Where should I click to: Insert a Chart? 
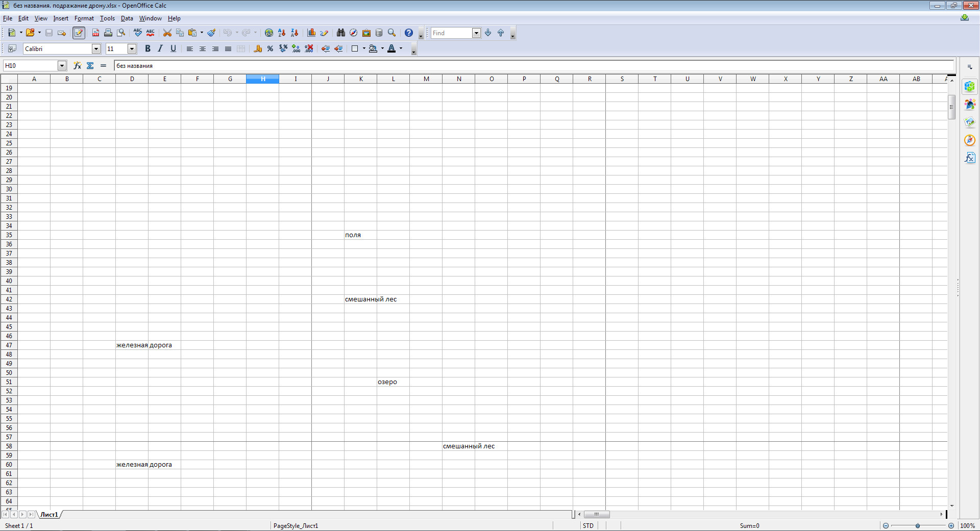311,33
